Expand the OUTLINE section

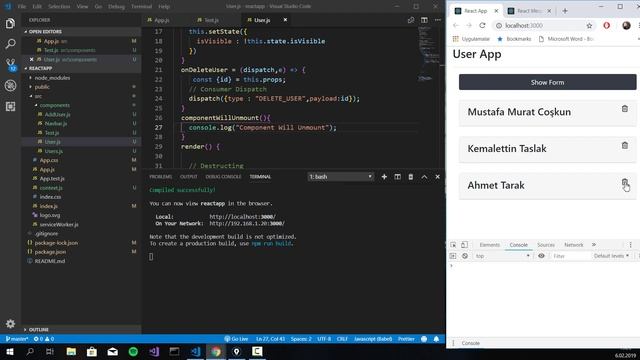click(x=39, y=329)
